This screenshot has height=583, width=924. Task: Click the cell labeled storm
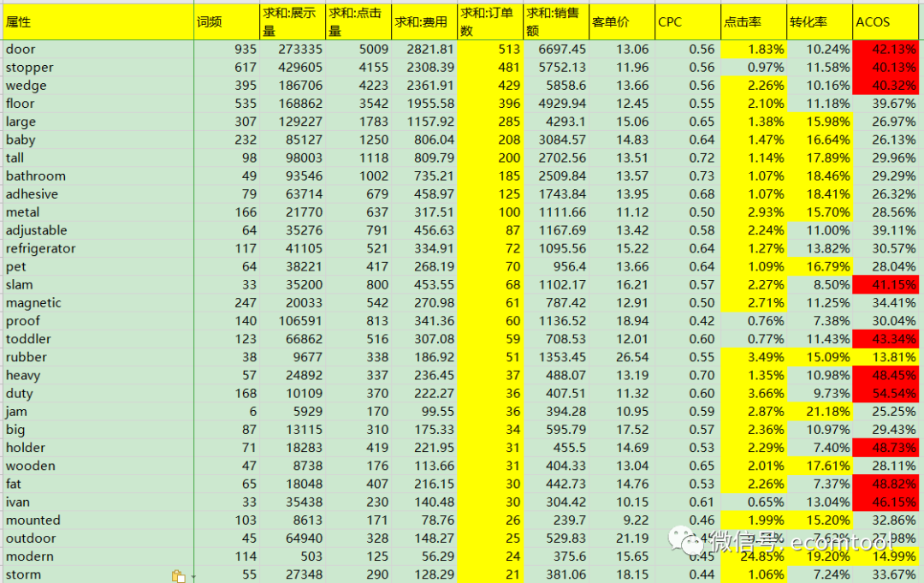pos(98,574)
